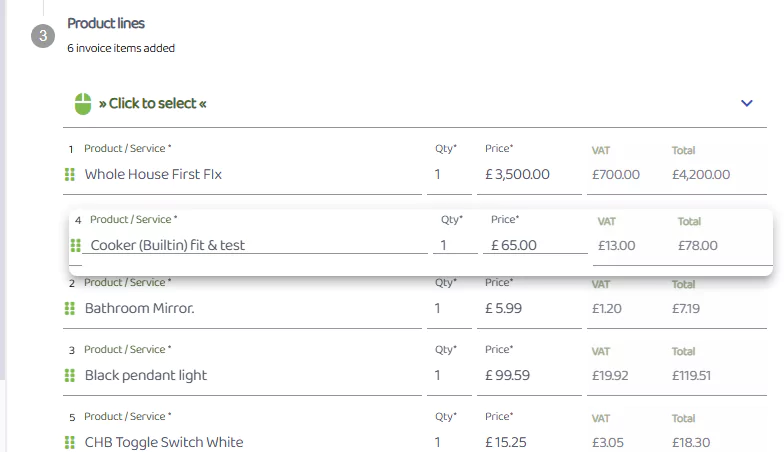Click the green mouse icon beside Click to select
This screenshot has height=452, width=784.
(83, 104)
